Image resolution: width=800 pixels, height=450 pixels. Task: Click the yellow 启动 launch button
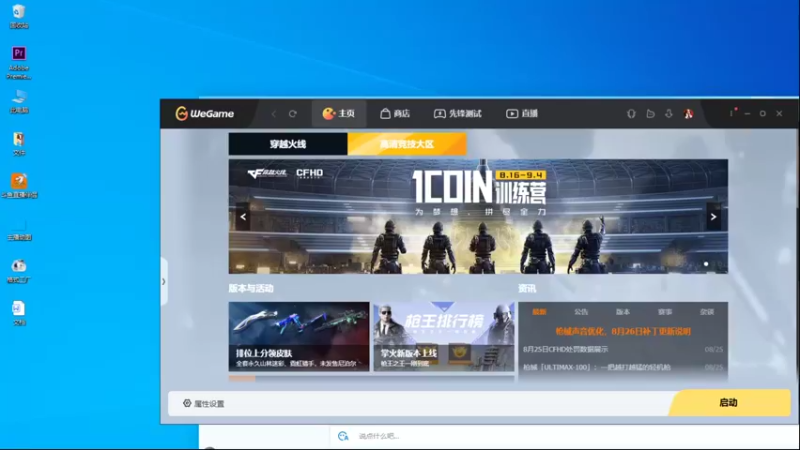tap(729, 403)
